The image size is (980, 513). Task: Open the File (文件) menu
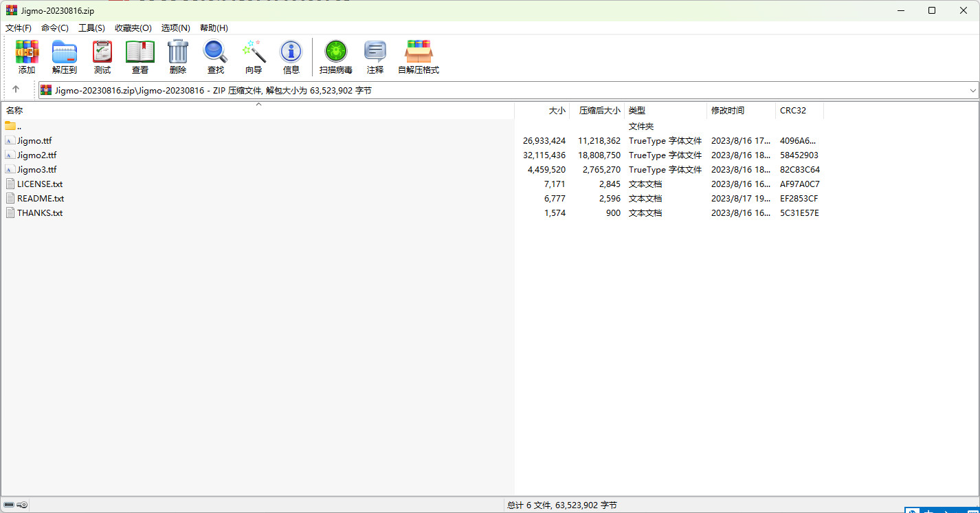pos(19,28)
